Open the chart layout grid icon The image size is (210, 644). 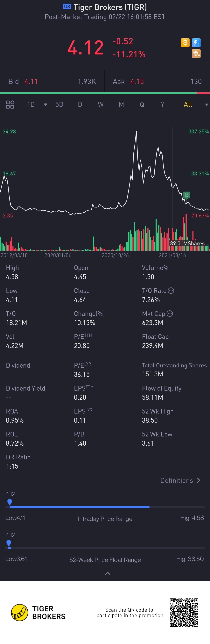(10, 104)
